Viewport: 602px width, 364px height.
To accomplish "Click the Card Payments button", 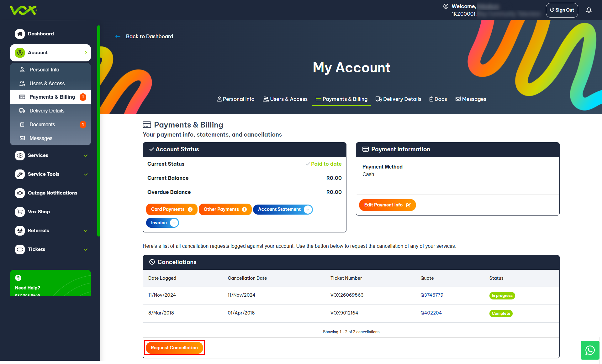I will tap(172, 210).
